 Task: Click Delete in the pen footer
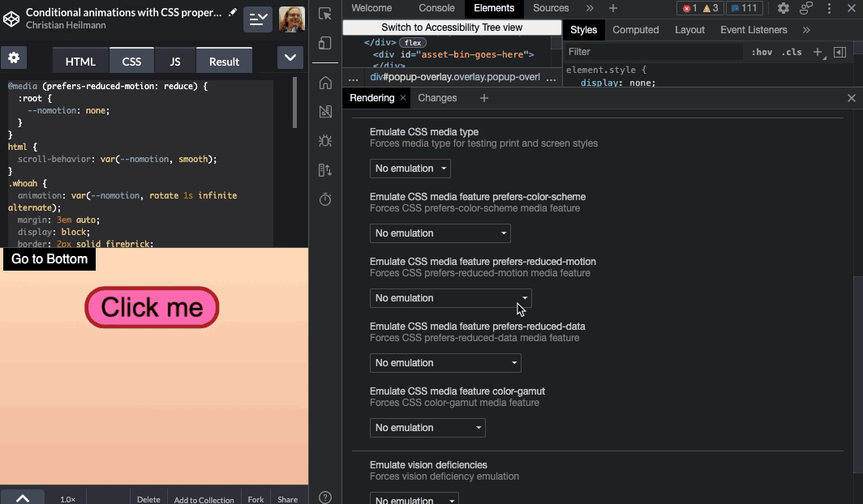point(148,499)
